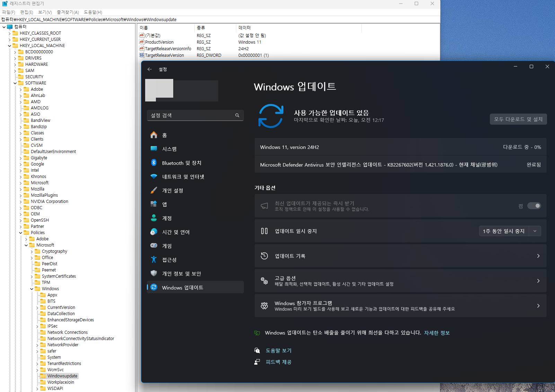Open the System (시스템) icon in Settings

[154, 149]
